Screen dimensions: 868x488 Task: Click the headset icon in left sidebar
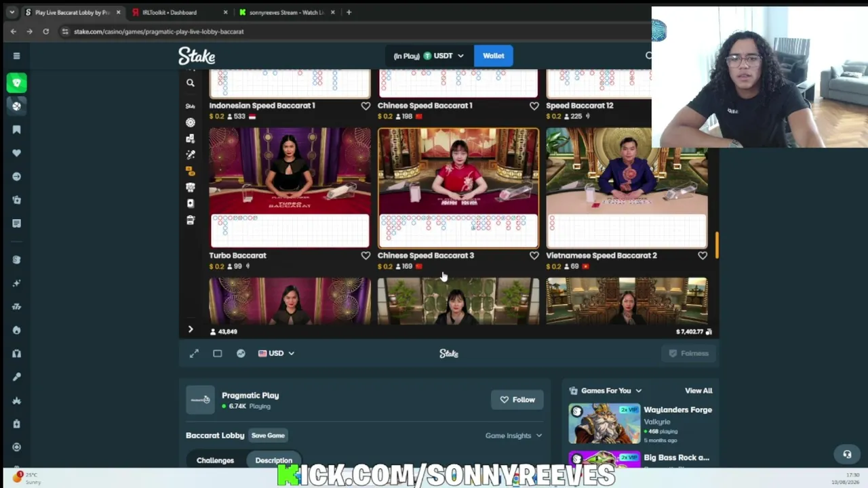click(x=17, y=353)
